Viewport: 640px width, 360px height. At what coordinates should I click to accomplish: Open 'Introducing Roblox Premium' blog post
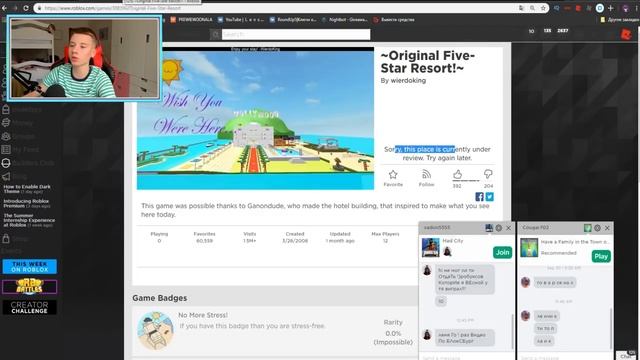click(27, 203)
